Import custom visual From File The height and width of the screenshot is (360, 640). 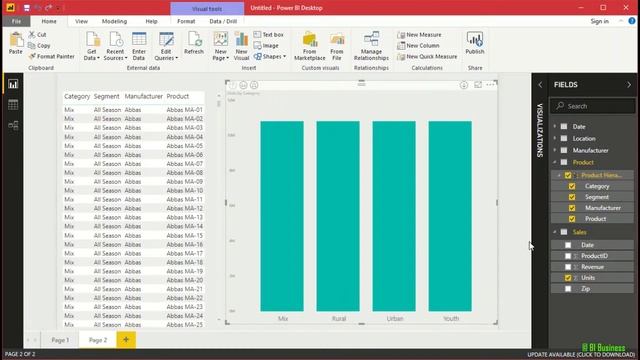pos(337,46)
